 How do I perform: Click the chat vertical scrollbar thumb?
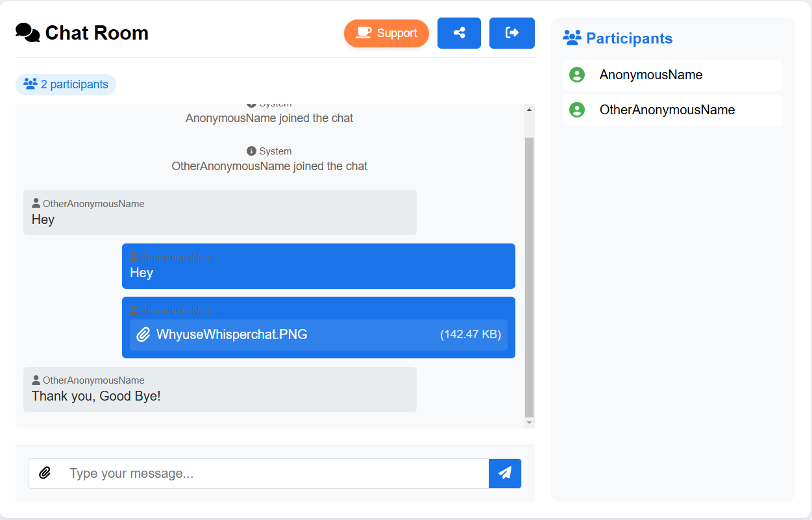tap(529, 277)
